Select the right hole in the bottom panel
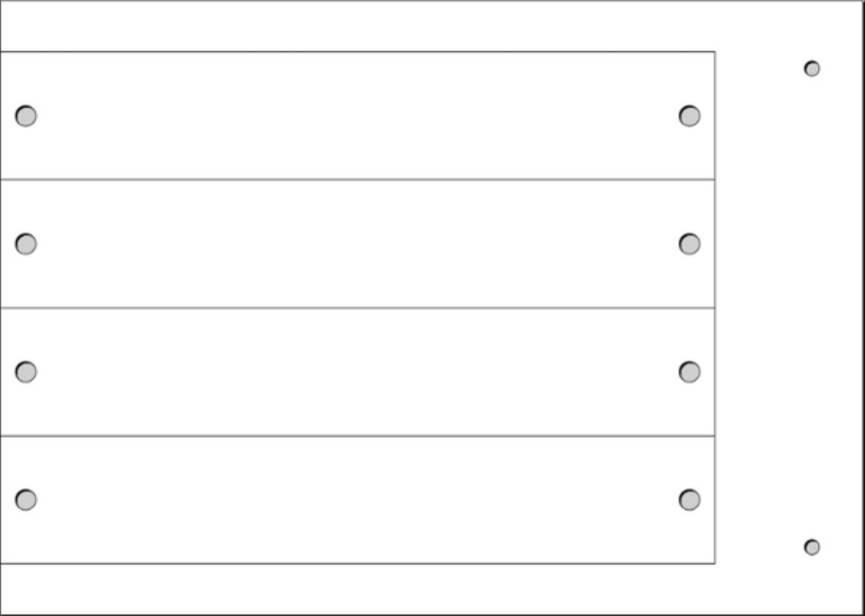 point(689,500)
